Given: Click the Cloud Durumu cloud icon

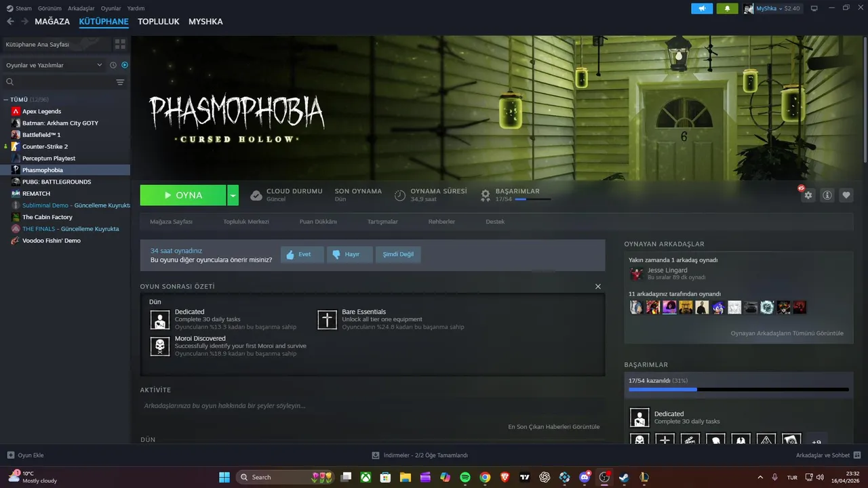Looking at the screenshot, I should (256, 195).
